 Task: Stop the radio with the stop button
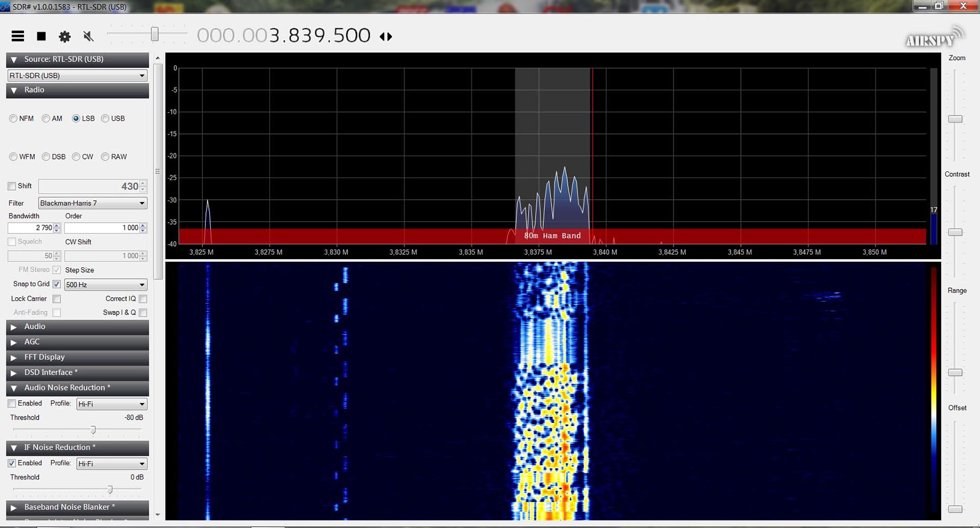(41, 36)
